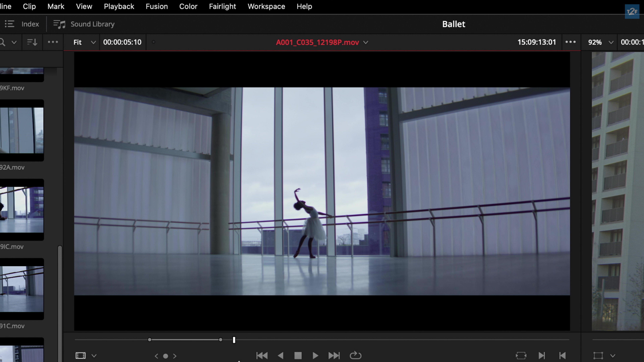644x362 pixels.
Task: Click the Match Frame icon
Action: coord(521,355)
